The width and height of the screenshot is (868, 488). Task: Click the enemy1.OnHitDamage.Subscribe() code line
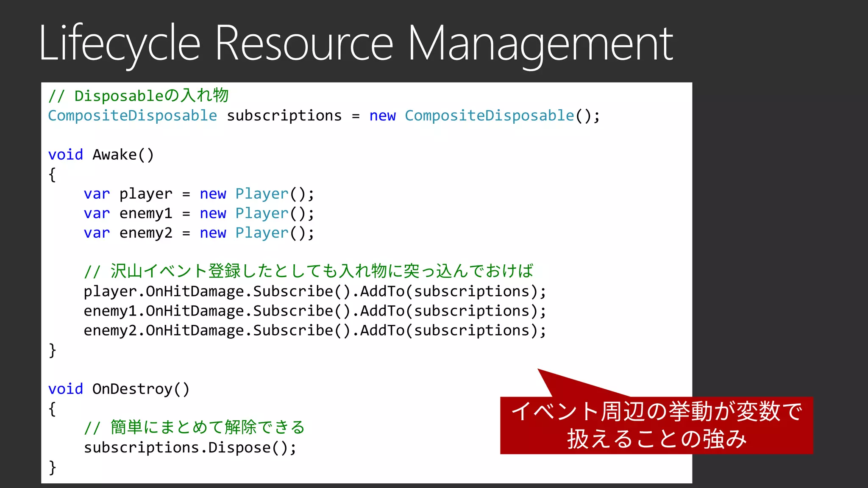(x=315, y=311)
